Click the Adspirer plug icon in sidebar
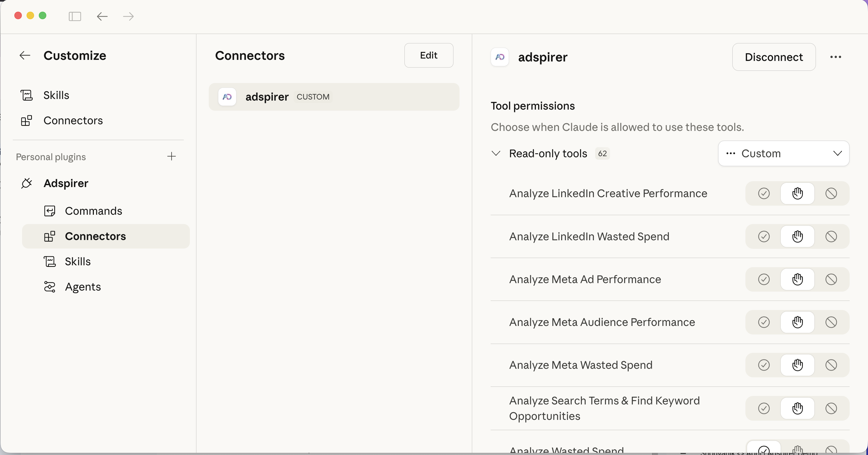 pos(26,183)
